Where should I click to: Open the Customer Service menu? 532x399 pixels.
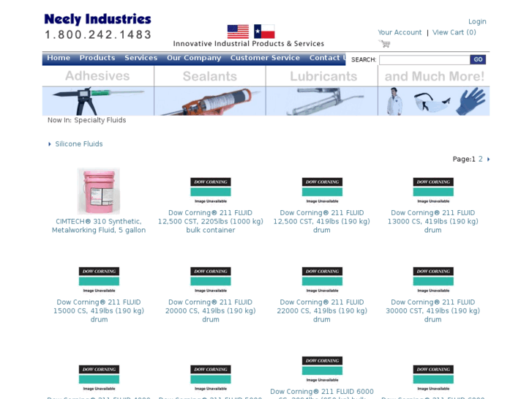[x=265, y=58]
